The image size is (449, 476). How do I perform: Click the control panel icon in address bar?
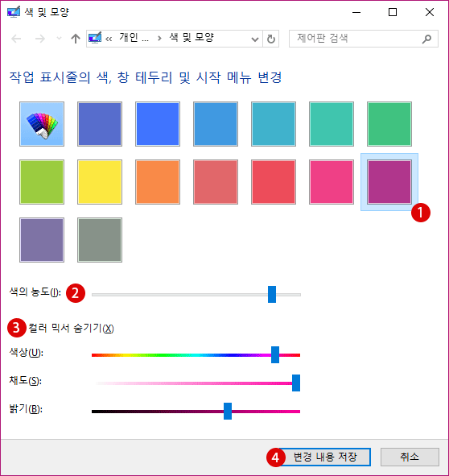point(95,38)
